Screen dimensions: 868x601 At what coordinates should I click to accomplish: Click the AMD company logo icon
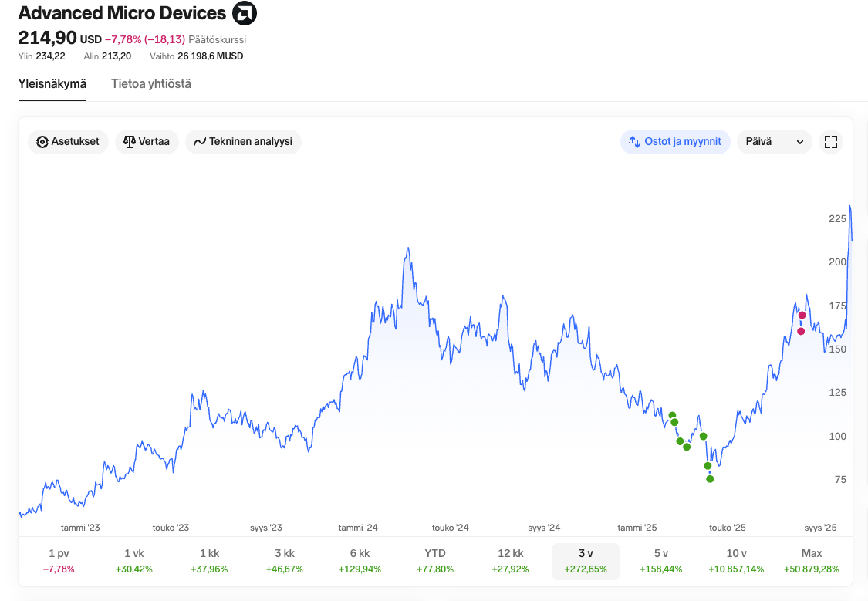(244, 13)
